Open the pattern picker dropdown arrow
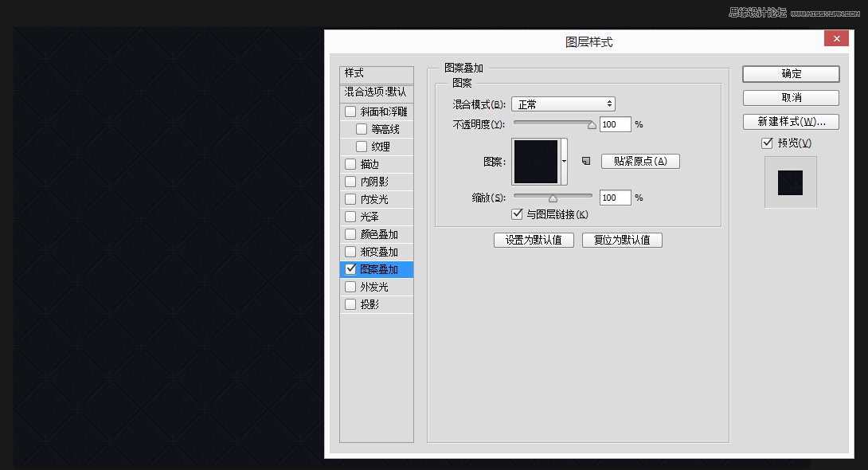Screen dimensions: 868x470 point(565,160)
